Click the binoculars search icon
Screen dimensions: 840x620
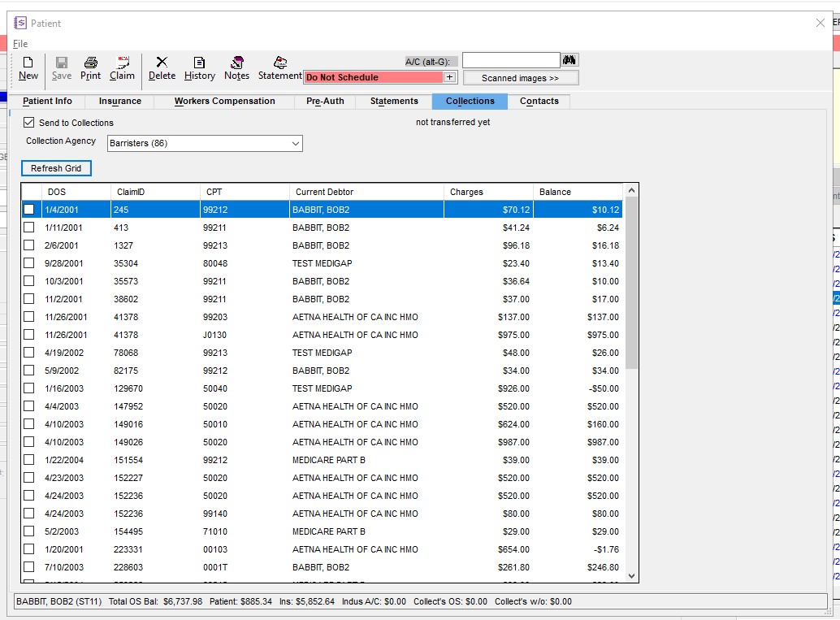(x=569, y=60)
